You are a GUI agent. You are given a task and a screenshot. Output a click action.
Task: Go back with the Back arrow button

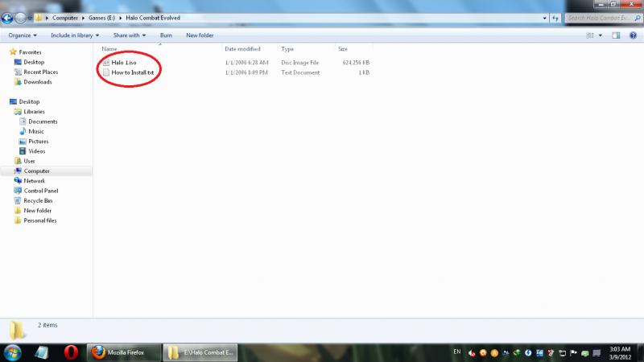[7, 18]
